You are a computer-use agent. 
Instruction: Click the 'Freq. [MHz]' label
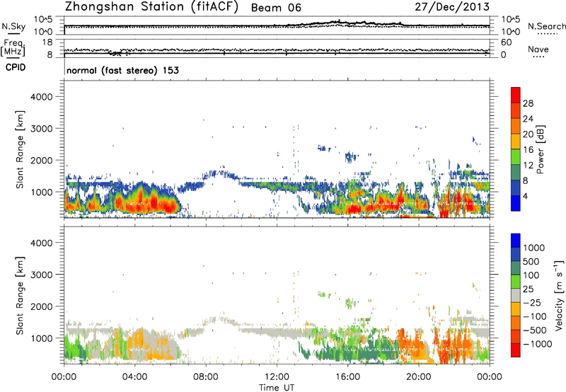click(x=13, y=48)
